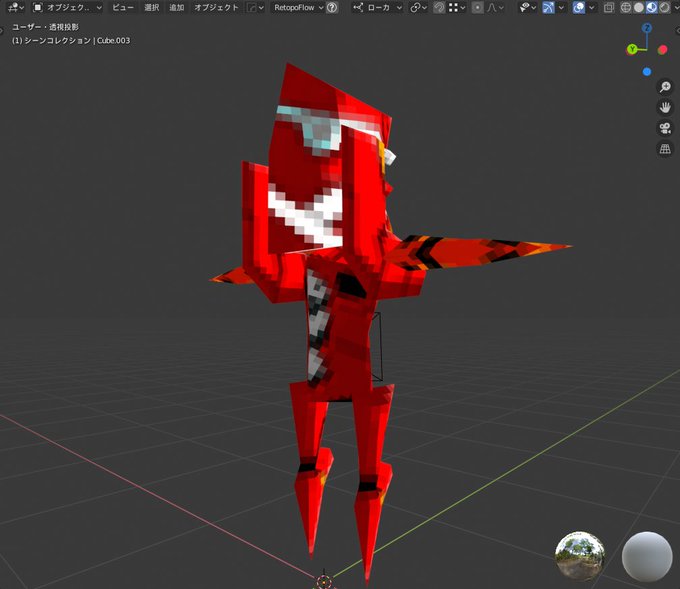Open the オブジェクト (Object) menu
The image size is (680, 589).
tap(216, 7)
